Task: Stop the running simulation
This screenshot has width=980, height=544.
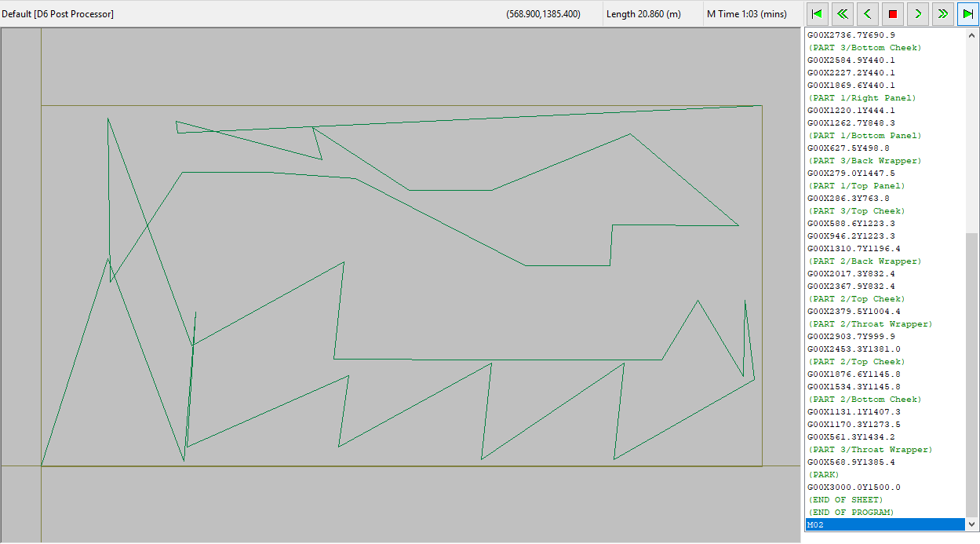Action: (892, 13)
